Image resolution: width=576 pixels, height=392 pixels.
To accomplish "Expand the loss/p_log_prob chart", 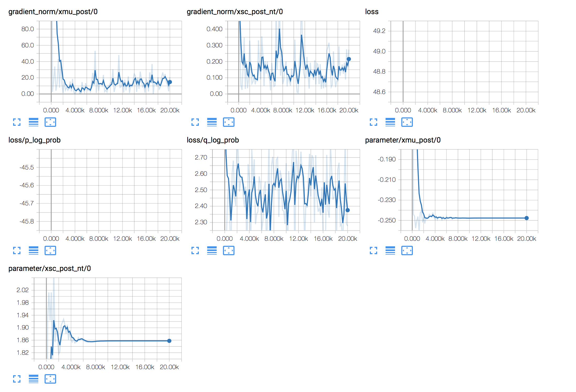I will pyautogui.click(x=17, y=251).
